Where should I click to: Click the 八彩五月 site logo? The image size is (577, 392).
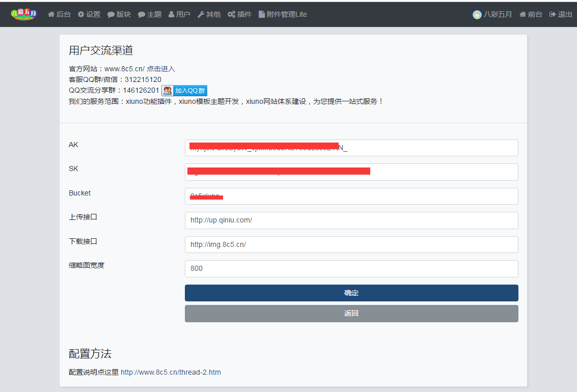point(23,14)
